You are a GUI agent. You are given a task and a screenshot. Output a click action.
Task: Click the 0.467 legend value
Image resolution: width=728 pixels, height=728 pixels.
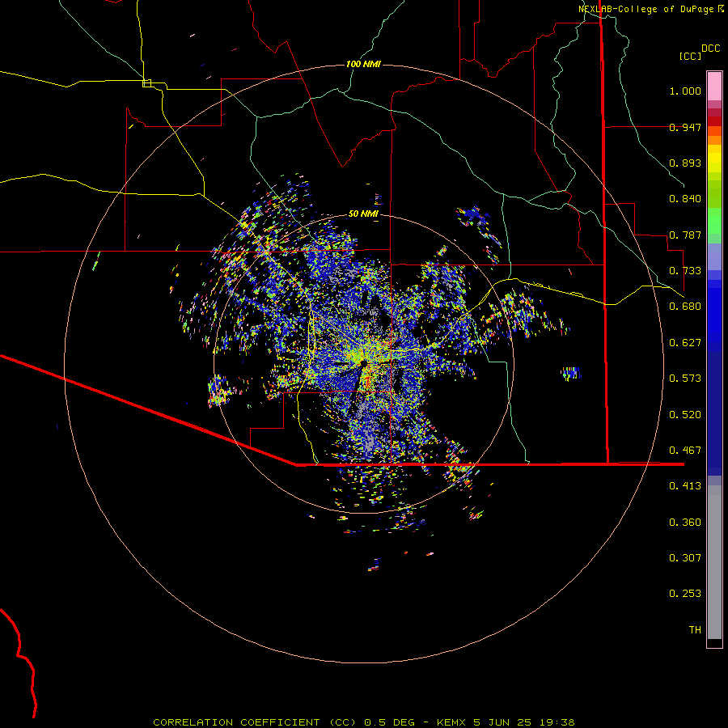pyautogui.click(x=685, y=451)
